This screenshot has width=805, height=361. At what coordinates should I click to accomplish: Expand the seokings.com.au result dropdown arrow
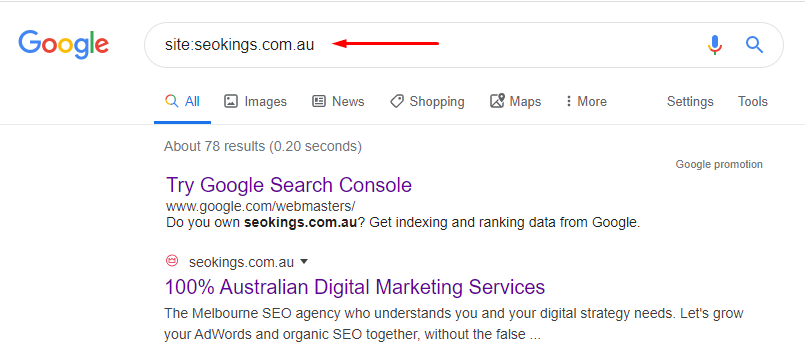tap(304, 262)
